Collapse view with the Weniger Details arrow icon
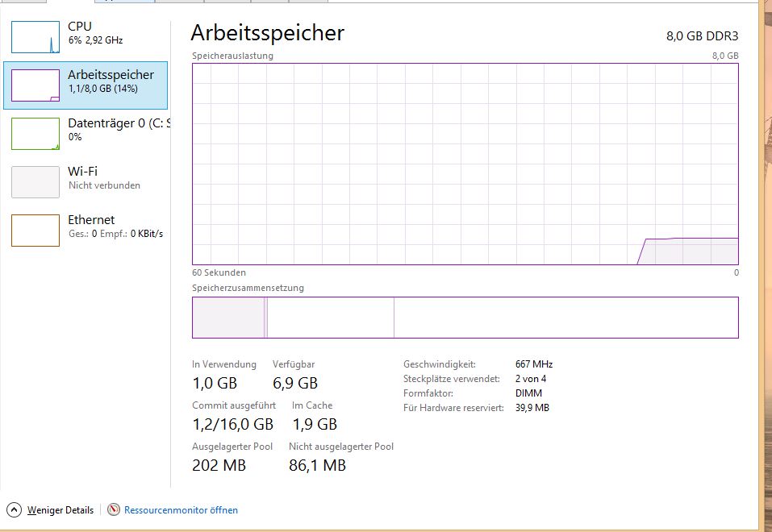772x532 pixels. click(x=14, y=510)
